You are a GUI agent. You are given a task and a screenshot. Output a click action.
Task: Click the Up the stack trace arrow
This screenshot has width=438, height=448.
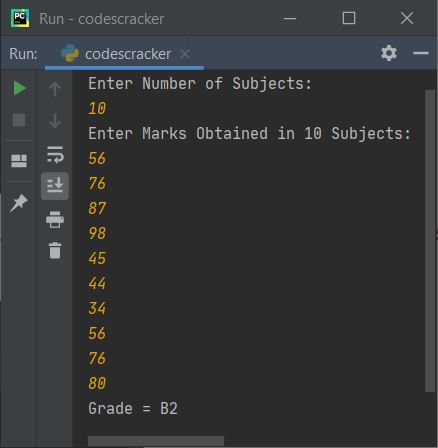[x=55, y=89]
